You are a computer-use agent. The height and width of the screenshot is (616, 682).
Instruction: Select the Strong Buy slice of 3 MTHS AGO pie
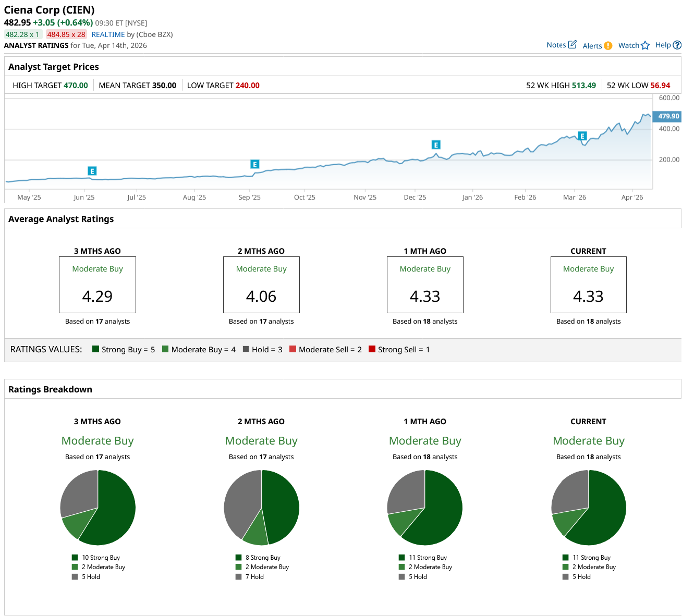(x=115, y=508)
